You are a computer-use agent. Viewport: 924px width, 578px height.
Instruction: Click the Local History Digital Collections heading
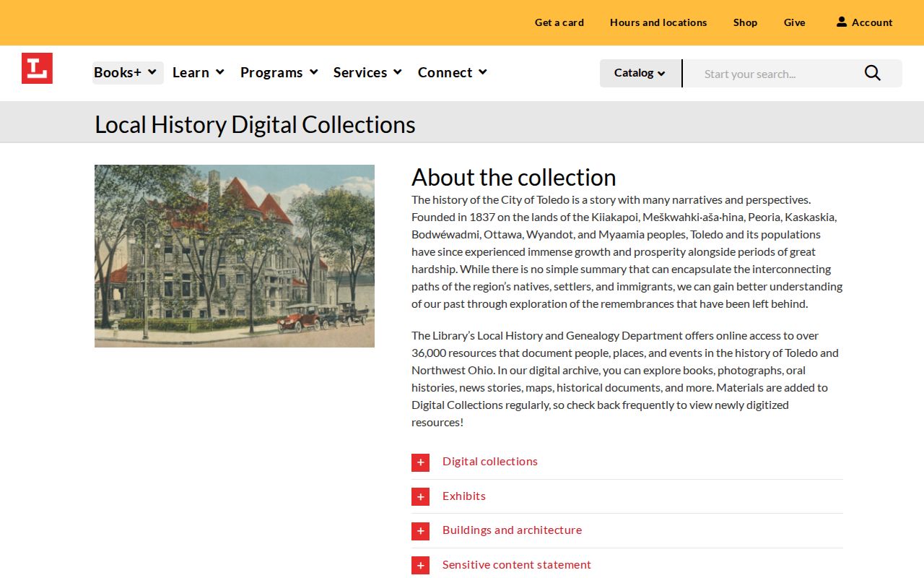(x=255, y=124)
